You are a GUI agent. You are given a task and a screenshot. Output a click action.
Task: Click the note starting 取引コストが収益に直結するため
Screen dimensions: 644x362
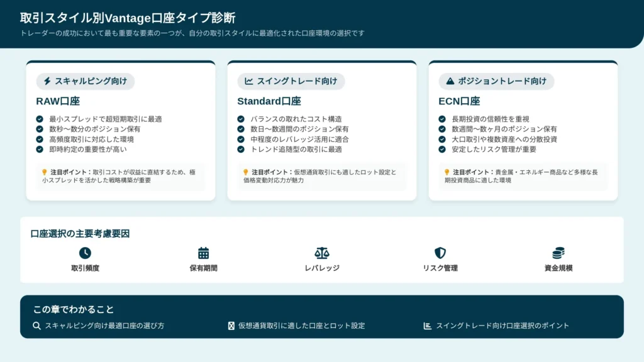tap(119, 176)
